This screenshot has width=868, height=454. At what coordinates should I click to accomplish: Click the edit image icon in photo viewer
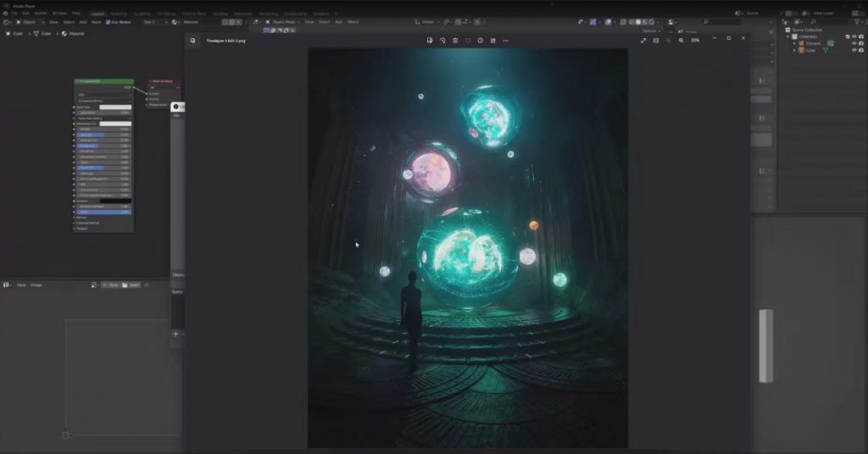coord(430,41)
